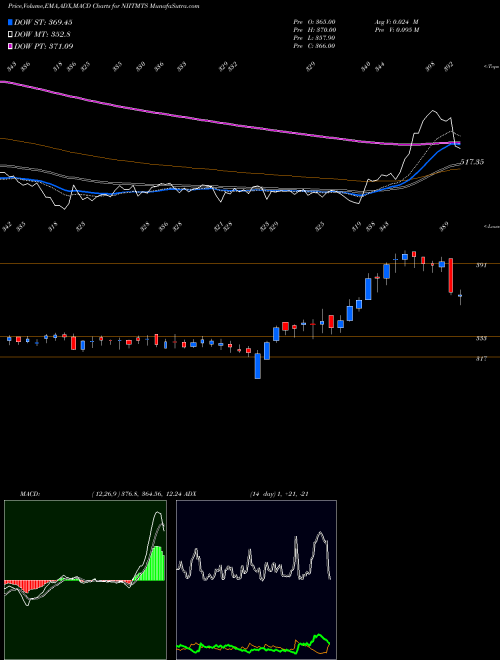Click the 317 price level label

pos(481,359)
